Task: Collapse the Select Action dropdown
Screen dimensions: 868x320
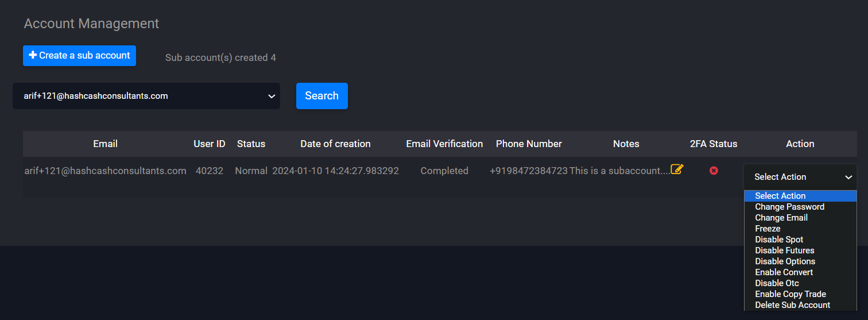Action: click(800, 177)
